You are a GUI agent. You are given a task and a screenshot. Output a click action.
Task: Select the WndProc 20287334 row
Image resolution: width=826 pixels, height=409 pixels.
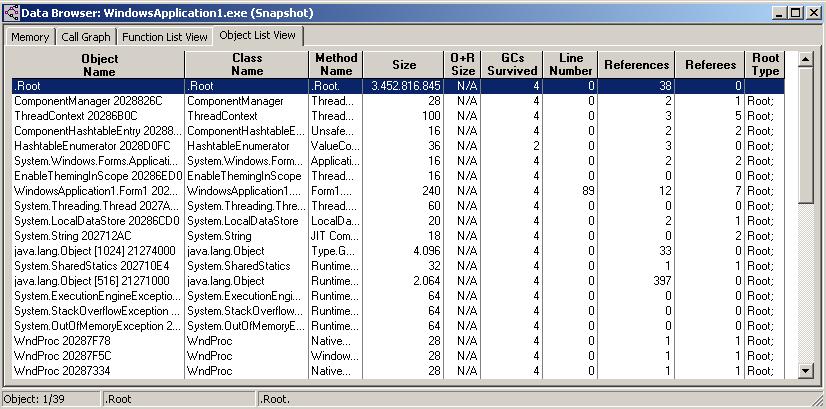click(98, 370)
